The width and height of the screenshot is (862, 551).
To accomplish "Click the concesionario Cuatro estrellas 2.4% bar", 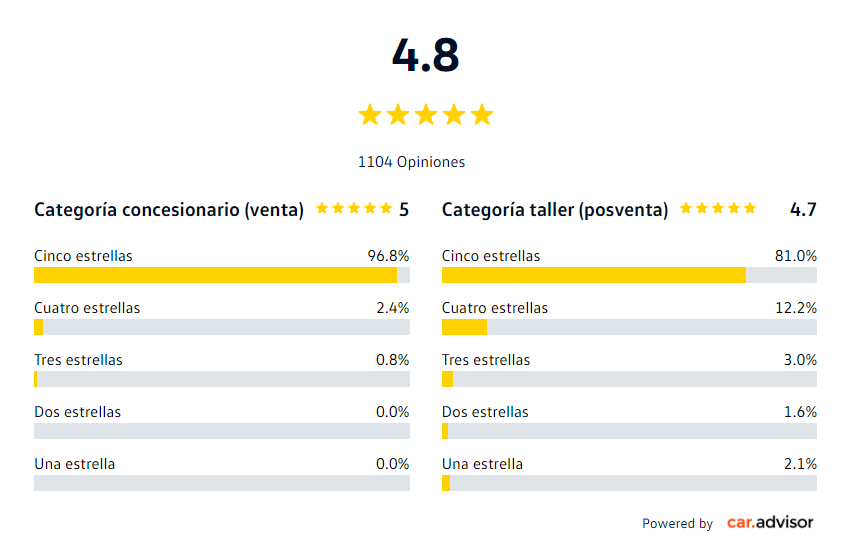I will (221, 327).
